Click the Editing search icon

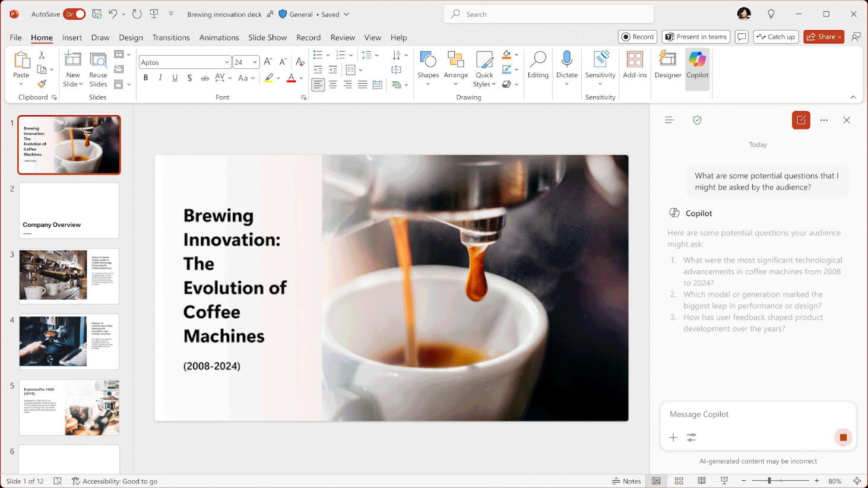coord(538,60)
